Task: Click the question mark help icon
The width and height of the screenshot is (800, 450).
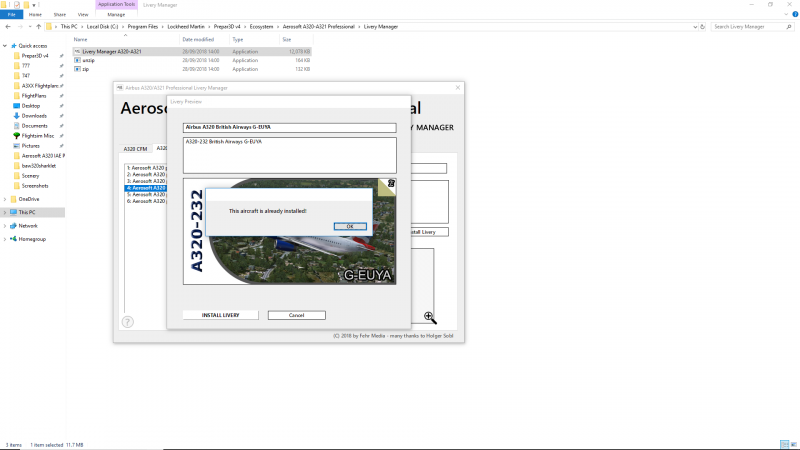Action: click(x=128, y=322)
